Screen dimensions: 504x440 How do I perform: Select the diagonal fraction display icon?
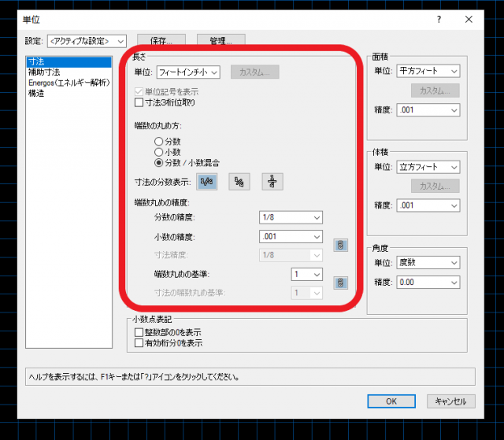tap(239, 182)
